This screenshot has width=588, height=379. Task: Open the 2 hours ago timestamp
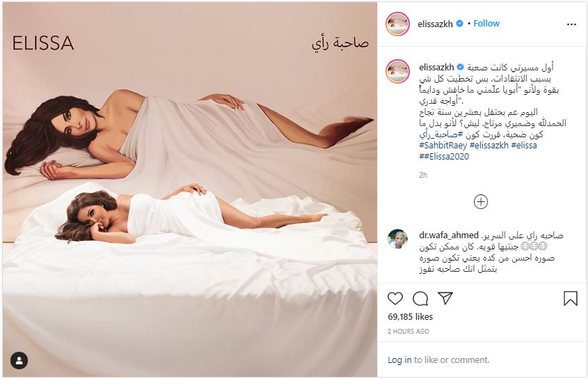point(408,332)
